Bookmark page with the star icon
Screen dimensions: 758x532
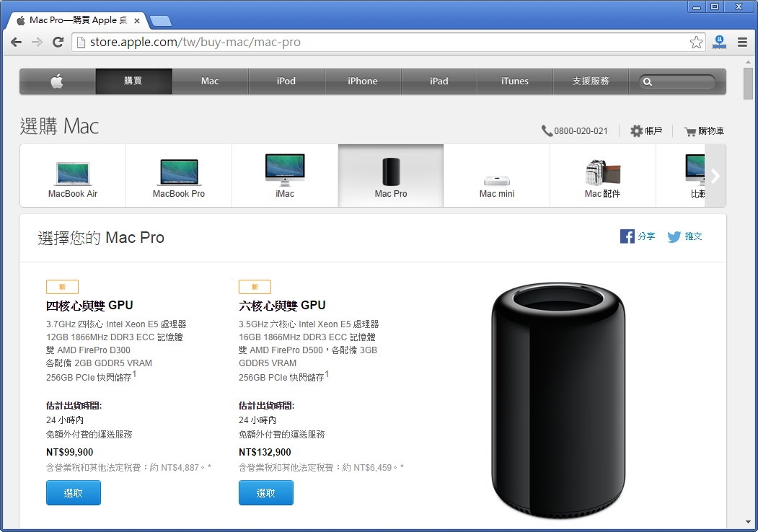click(x=696, y=42)
